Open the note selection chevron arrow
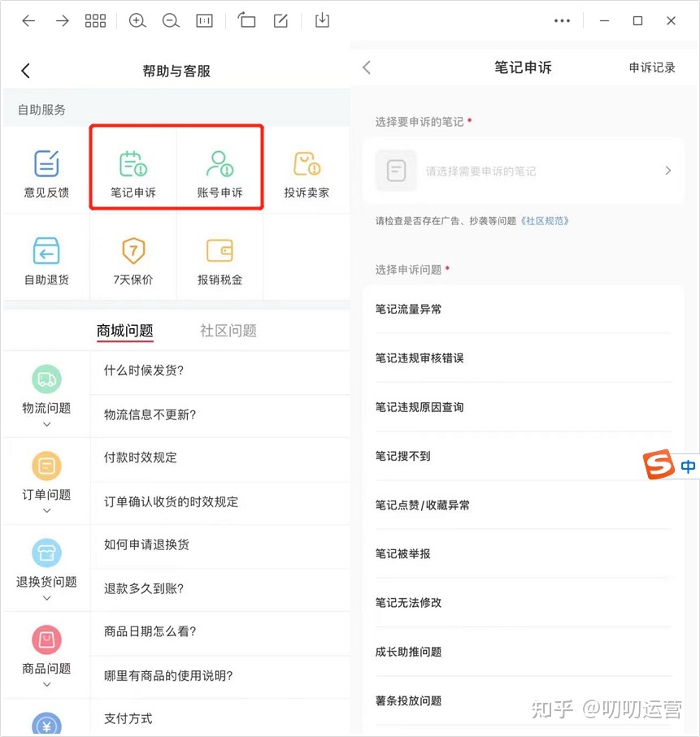Viewport: 700px width, 737px height. (668, 171)
